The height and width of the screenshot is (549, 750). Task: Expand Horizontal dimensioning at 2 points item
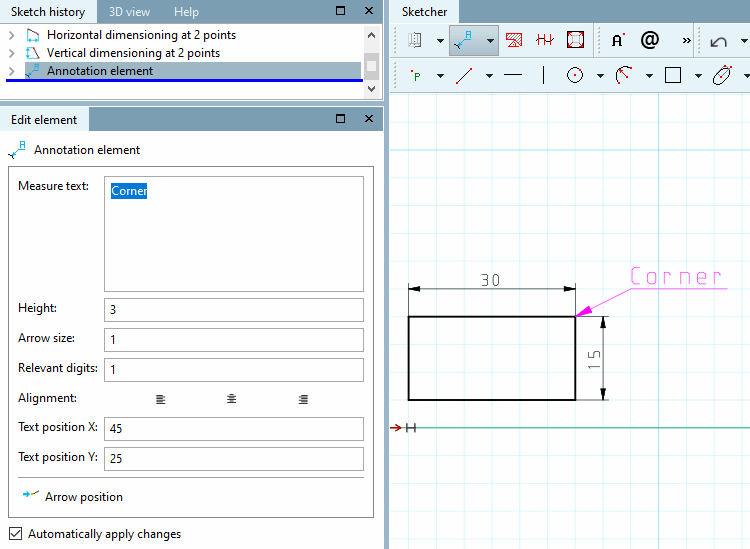point(11,35)
